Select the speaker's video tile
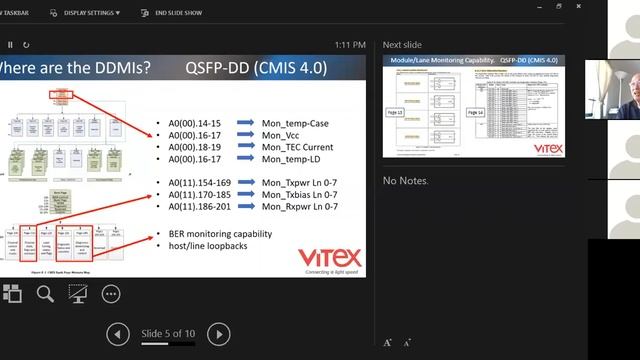This screenshot has width=640, height=360. pos(612,89)
